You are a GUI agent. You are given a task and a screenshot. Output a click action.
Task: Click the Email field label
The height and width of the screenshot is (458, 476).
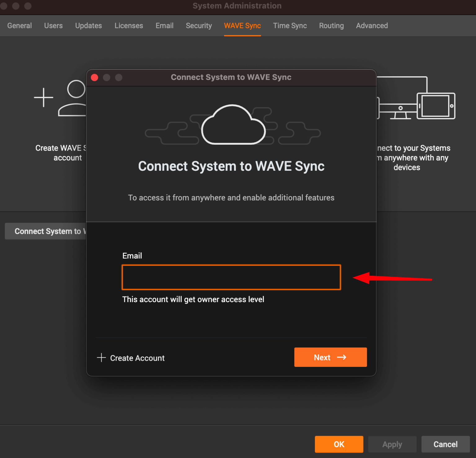point(132,256)
